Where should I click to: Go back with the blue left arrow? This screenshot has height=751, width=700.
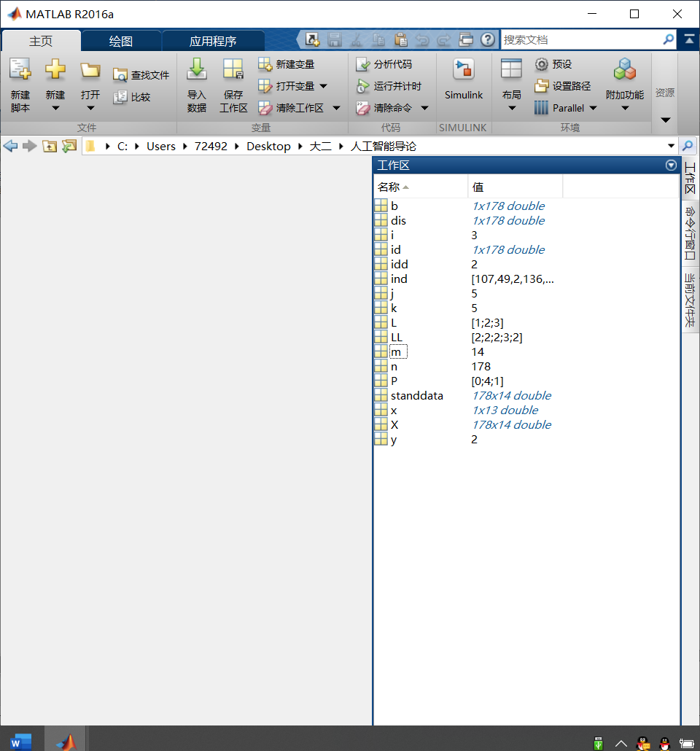pos(10,146)
